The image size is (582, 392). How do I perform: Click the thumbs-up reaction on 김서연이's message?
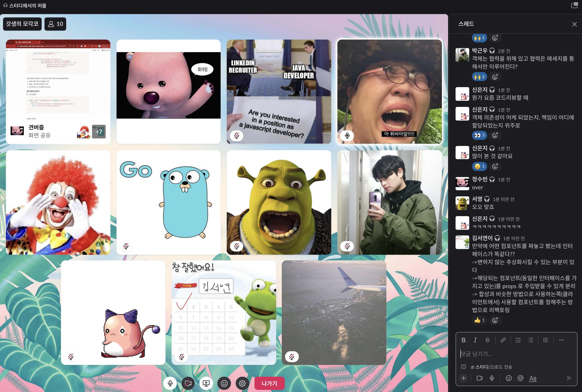pos(479,320)
